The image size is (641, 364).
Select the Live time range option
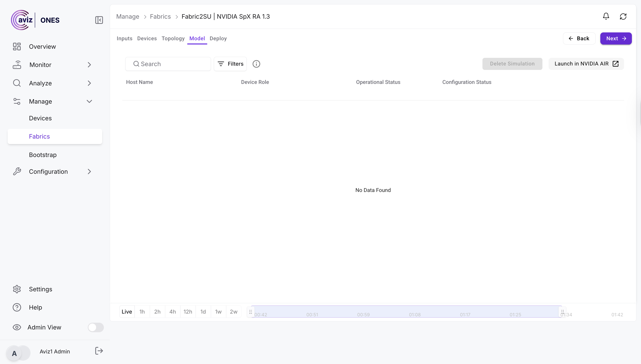pos(127,311)
